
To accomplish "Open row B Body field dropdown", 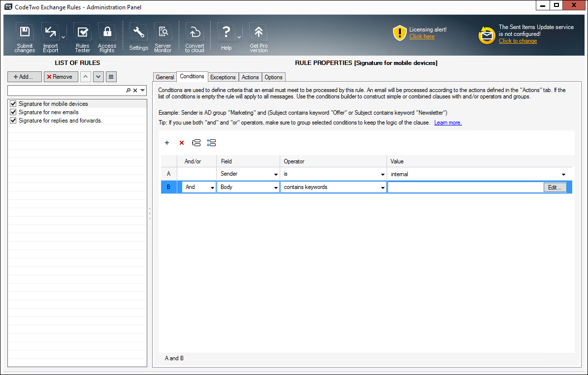I will [x=276, y=187].
